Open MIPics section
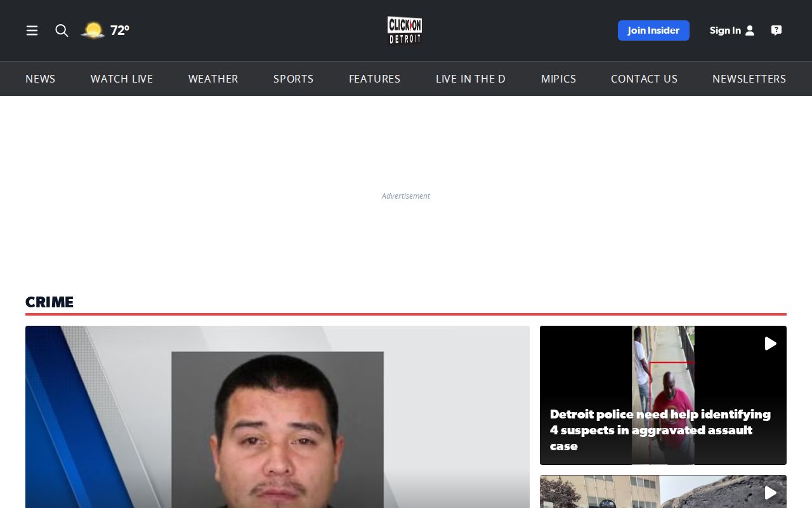The image size is (812, 508). [559, 79]
